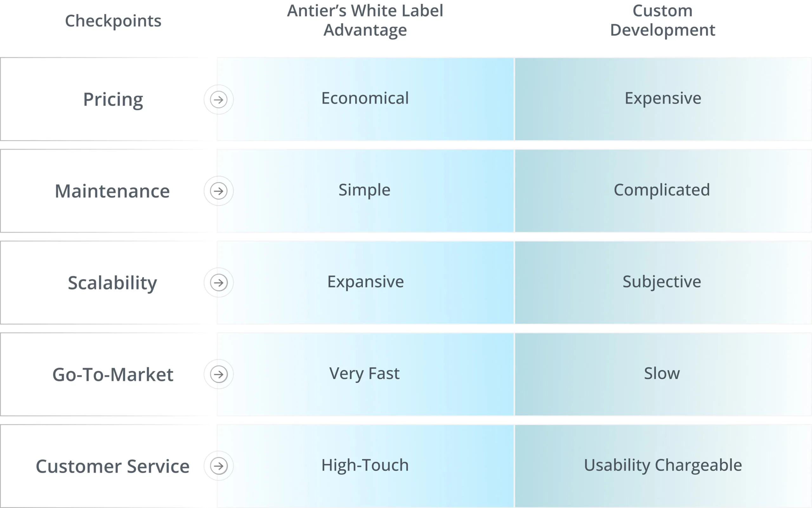Select the Expensive cell
This screenshot has height=508, width=812.
point(663,98)
